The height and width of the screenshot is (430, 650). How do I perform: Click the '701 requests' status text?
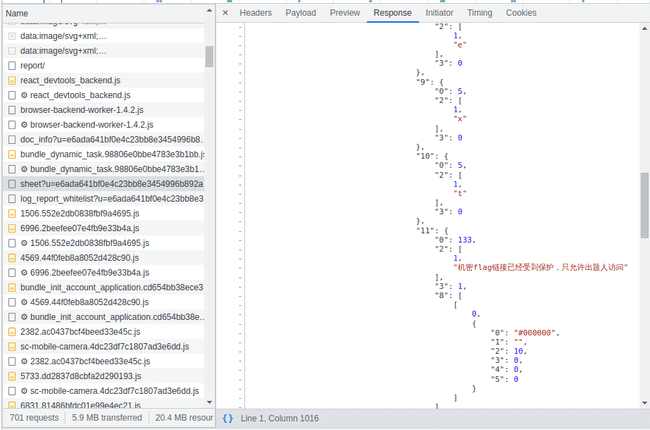pos(34,418)
